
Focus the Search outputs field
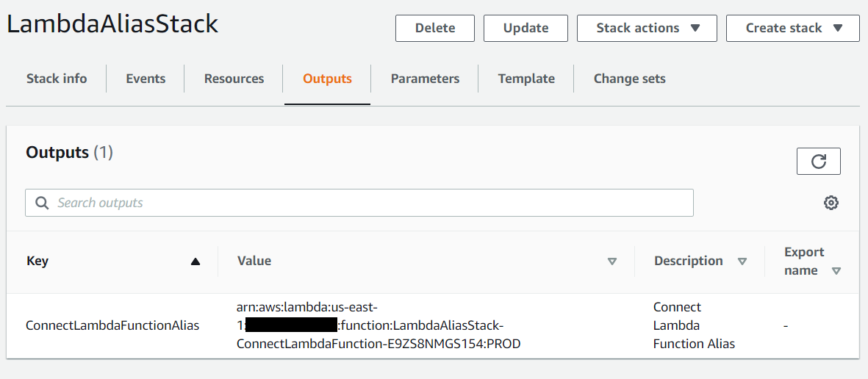[x=359, y=203]
